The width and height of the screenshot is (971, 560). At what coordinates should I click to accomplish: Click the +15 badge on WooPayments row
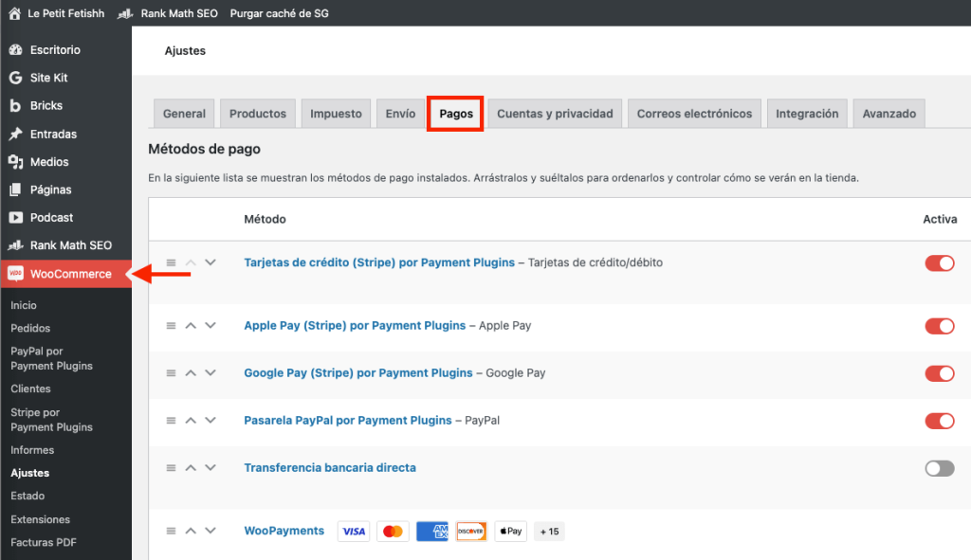click(x=548, y=532)
